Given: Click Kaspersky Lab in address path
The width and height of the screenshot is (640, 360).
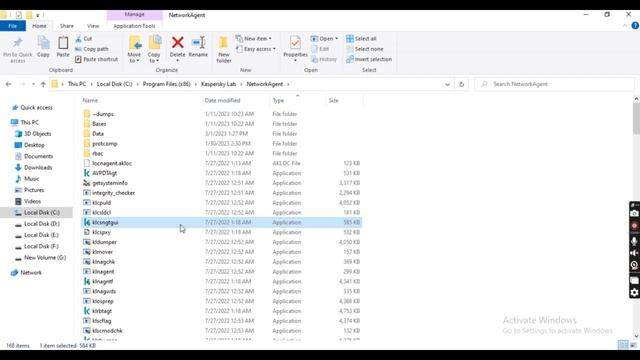Looking at the screenshot, I should (x=218, y=84).
